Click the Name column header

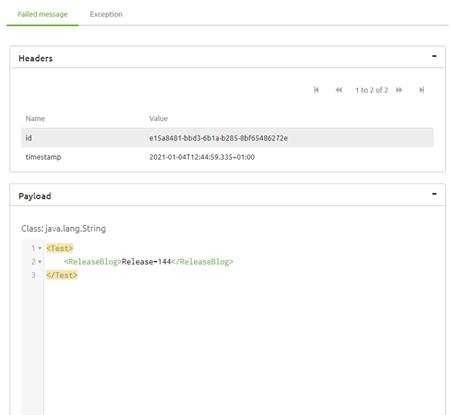click(35, 119)
